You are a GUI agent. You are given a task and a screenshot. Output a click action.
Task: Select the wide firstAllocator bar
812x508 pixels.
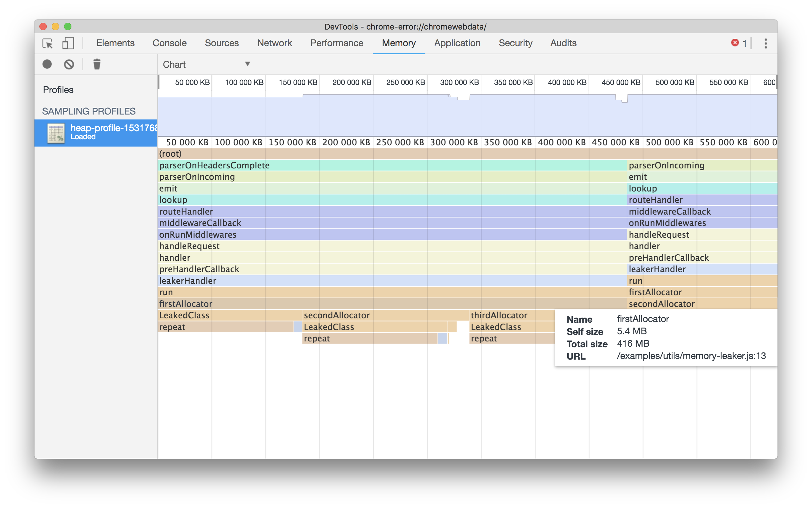[392, 304]
